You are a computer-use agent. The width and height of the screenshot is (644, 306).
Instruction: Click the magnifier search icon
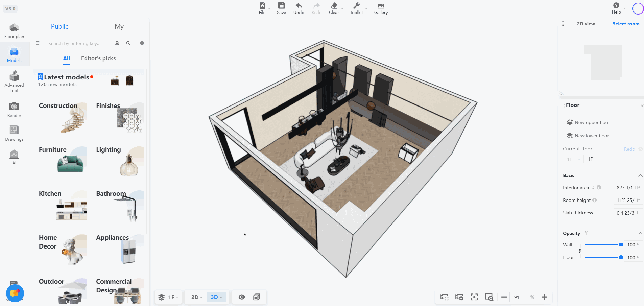(x=128, y=43)
